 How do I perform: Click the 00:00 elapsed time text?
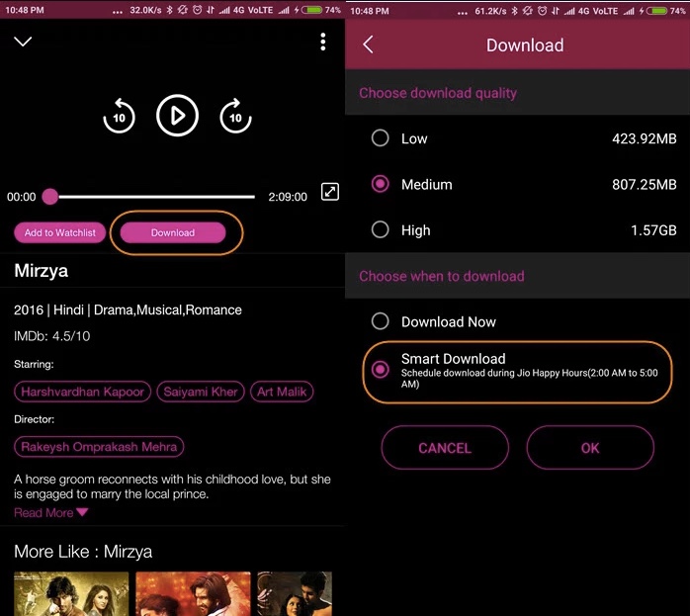21,197
